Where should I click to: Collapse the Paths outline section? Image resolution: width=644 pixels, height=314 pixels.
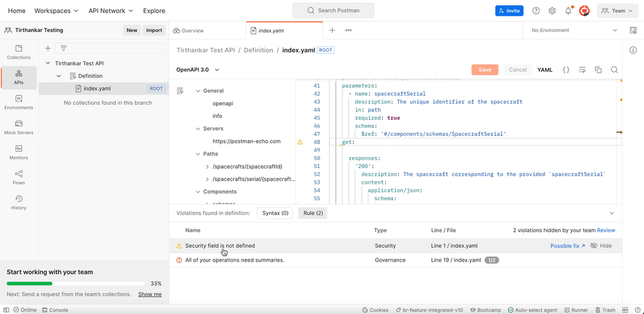(x=198, y=154)
